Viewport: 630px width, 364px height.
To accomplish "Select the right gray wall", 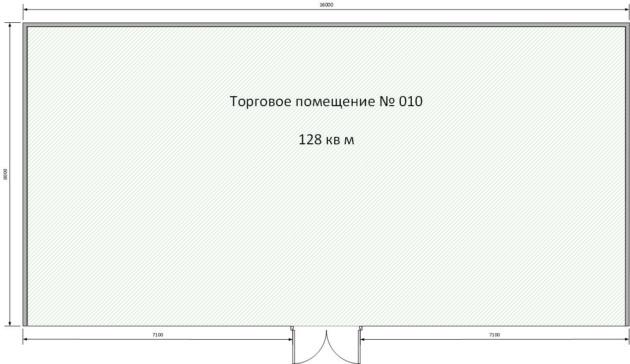I will coord(627,174).
